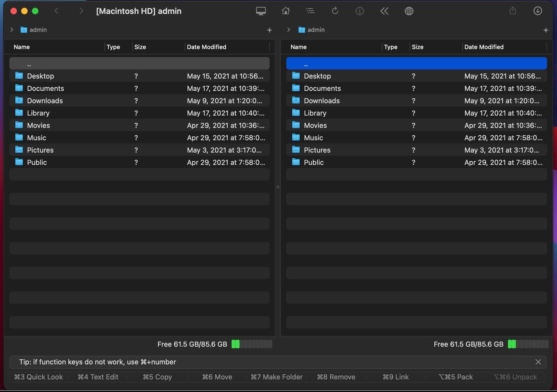The image size is (557, 392).
Task: Click Downloads date 'May 9, 2021' in left panel
Action: [224, 101]
